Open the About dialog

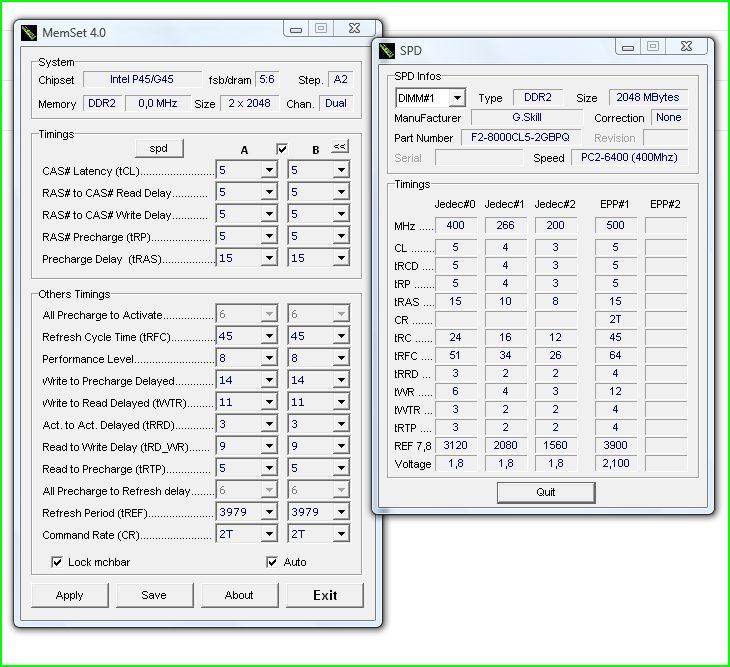(239, 595)
